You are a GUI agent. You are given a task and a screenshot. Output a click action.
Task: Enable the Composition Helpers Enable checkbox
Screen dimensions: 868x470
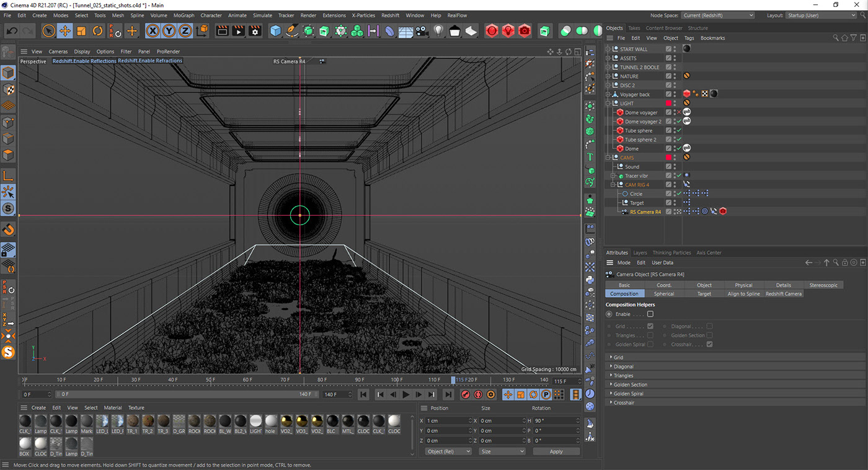click(x=650, y=314)
